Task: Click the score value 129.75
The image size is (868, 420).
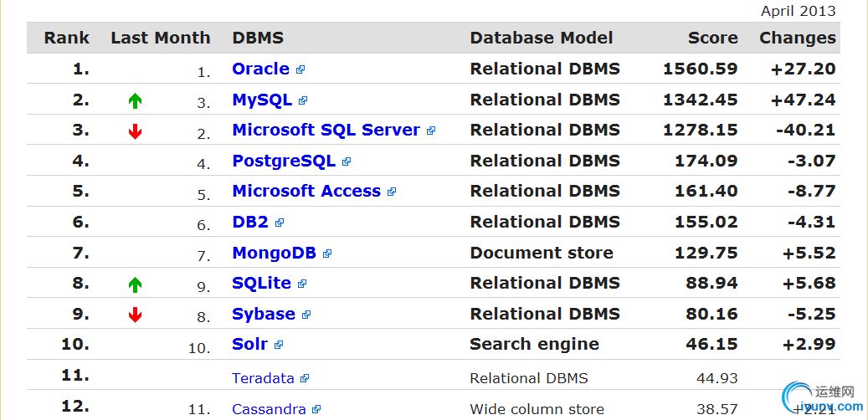Action: (706, 253)
